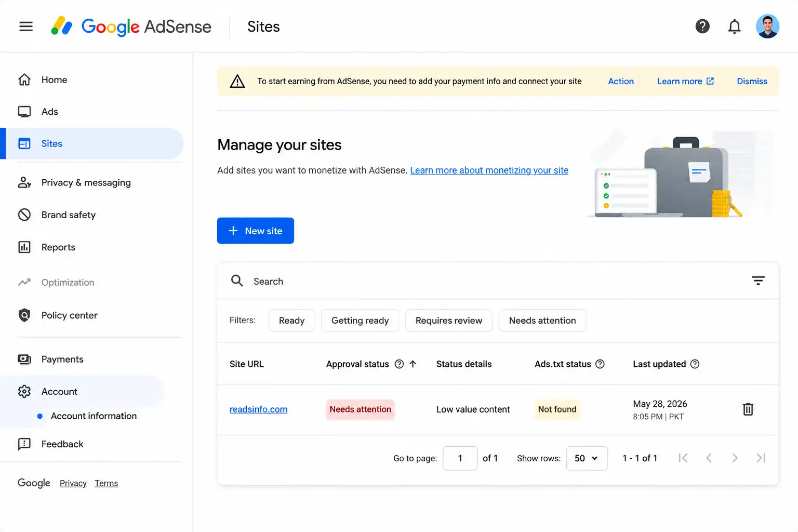Open the Privacy footer link
The image size is (798, 532).
(73, 483)
